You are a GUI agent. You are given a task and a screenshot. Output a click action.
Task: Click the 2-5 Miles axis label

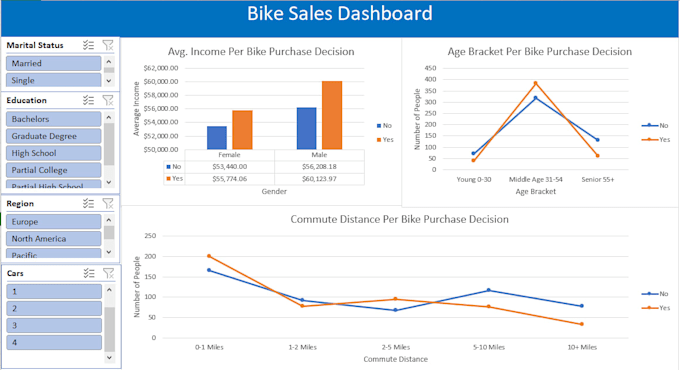[x=396, y=347]
